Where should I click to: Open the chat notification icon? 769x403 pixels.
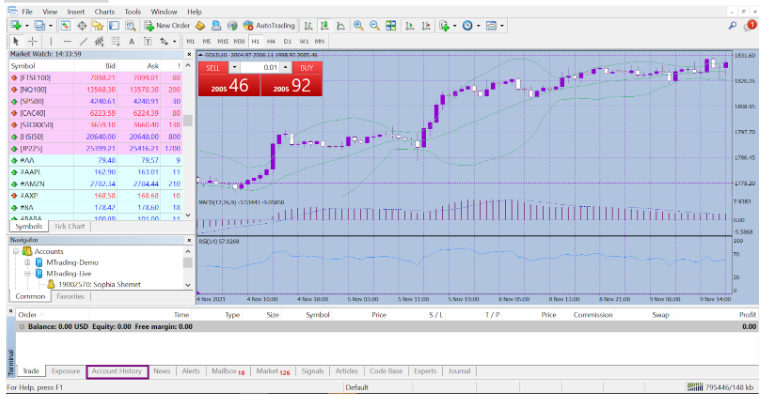[x=750, y=25]
